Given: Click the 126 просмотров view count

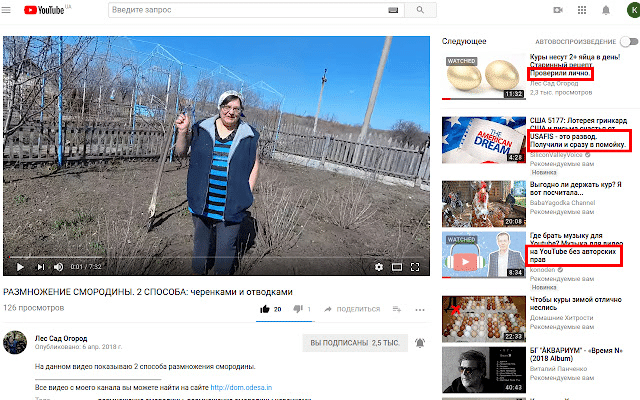Looking at the screenshot, I should (33, 308).
